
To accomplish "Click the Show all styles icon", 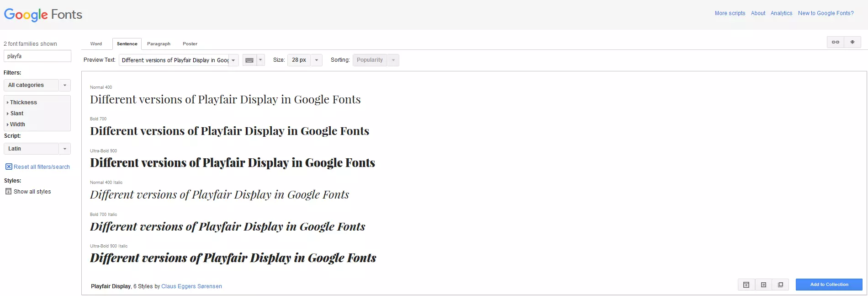I will tap(8, 191).
